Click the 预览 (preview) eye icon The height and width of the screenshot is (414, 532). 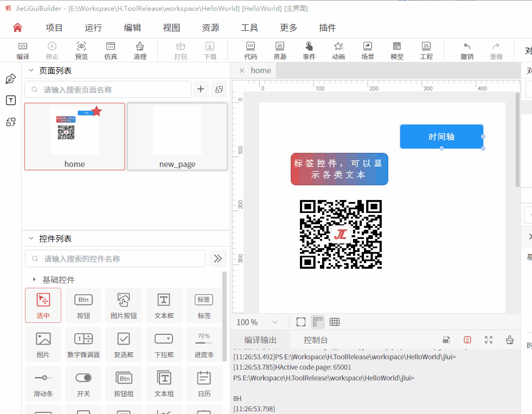click(81, 50)
